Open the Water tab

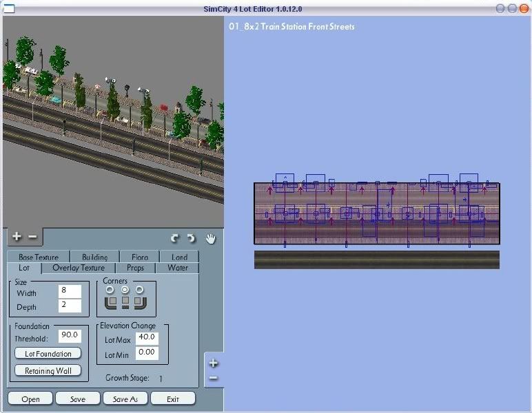click(177, 268)
